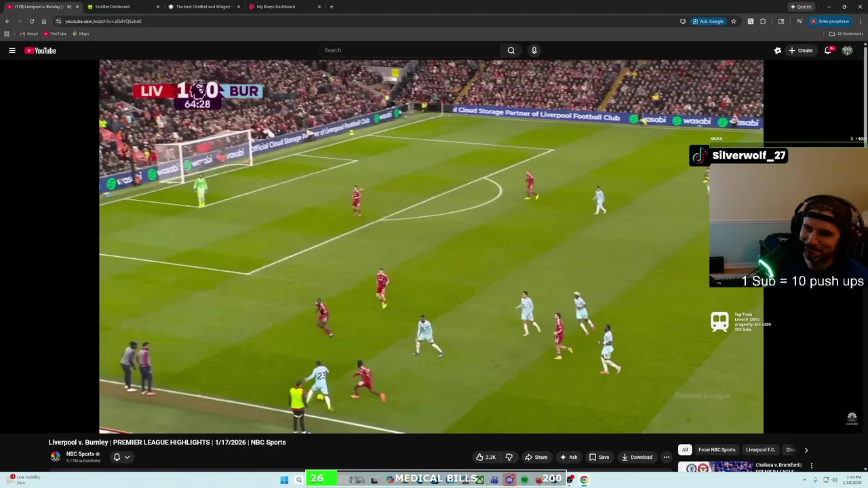The height and width of the screenshot is (488, 868).
Task: Start voice search with microphone icon
Action: pyautogui.click(x=534, y=50)
